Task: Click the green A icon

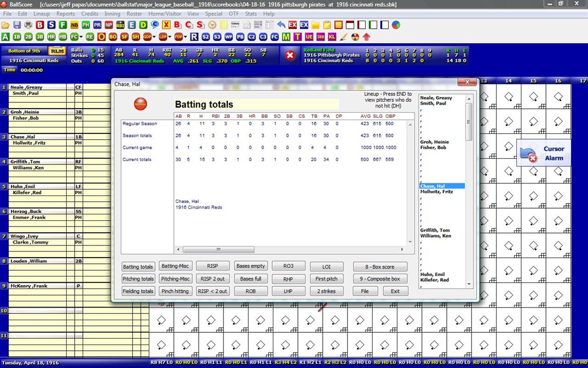Action: (5, 37)
